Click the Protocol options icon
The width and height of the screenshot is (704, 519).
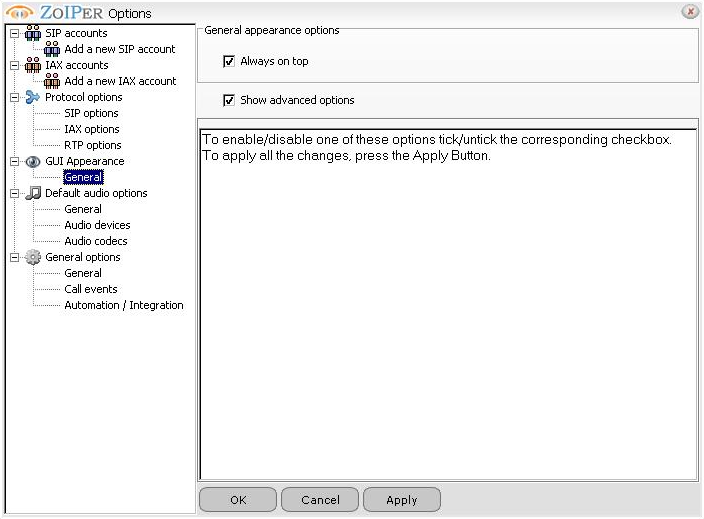tap(33, 97)
